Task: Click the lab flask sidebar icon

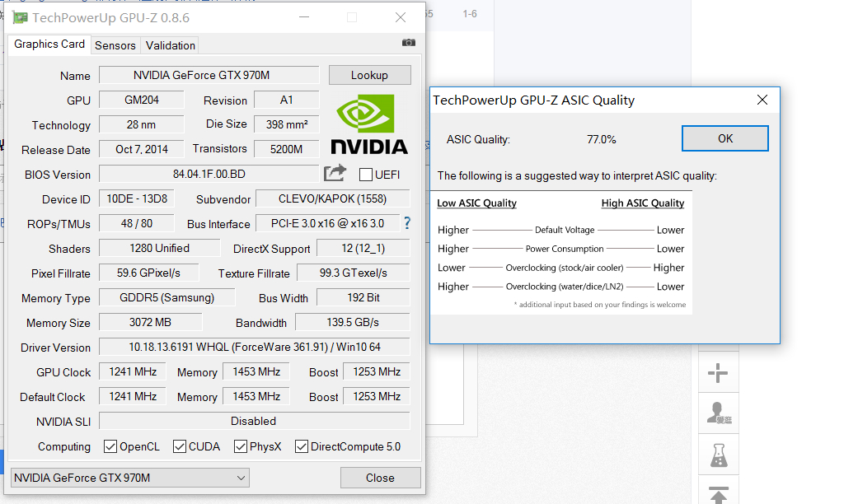Action: click(x=719, y=455)
